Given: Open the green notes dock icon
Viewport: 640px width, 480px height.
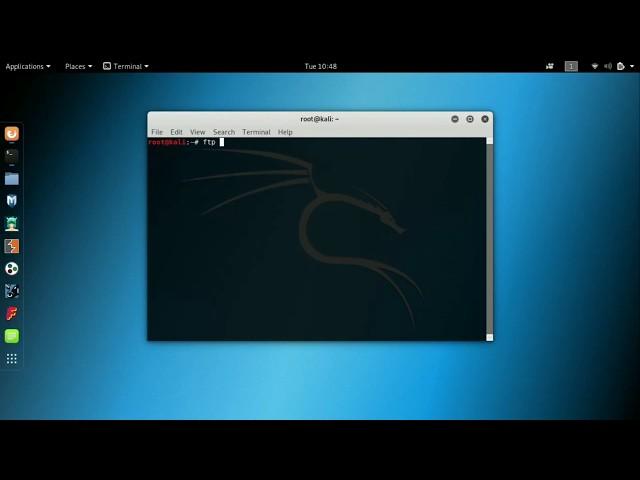Looking at the screenshot, I should 11,336.
